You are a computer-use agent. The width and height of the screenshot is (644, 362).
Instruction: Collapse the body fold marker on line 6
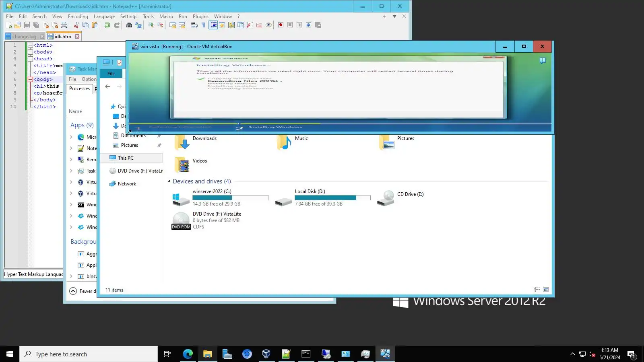30,79
